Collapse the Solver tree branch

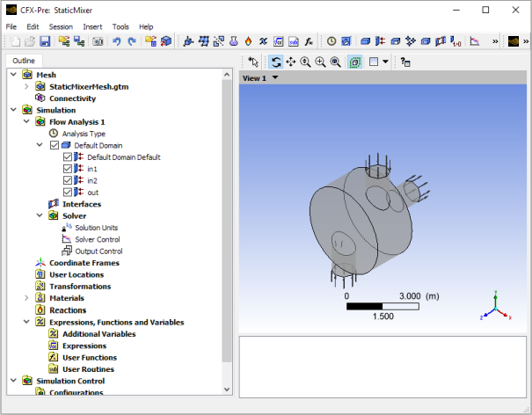pyautogui.click(x=39, y=215)
